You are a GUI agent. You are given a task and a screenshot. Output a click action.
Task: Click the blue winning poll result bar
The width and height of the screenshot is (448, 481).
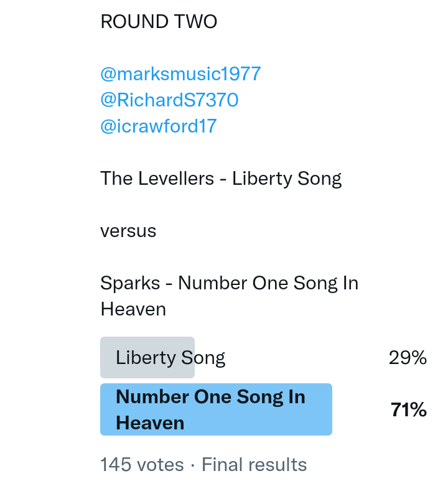point(311,409)
